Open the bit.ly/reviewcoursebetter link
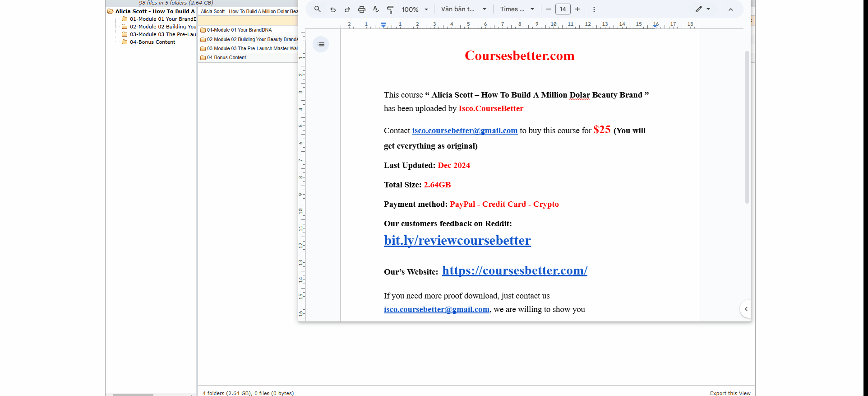This screenshot has width=868, height=396. click(457, 241)
